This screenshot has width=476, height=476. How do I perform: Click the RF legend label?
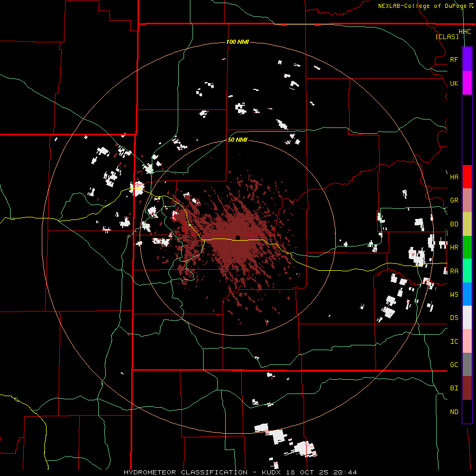click(454, 59)
